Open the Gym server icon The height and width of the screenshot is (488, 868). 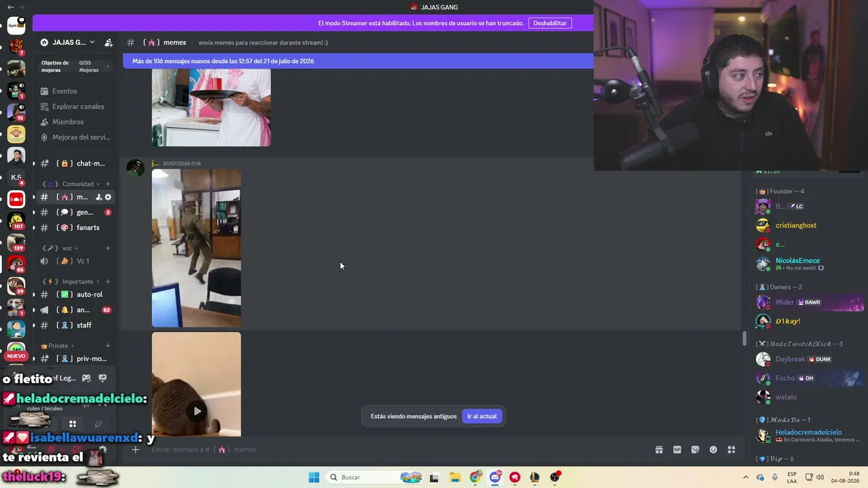pos(16,26)
